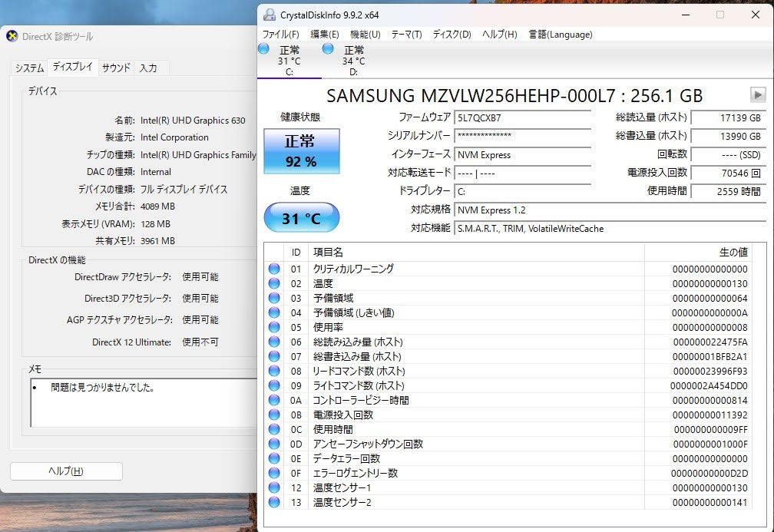
Task: Open the 編集(E) menu
Action: point(324,34)
